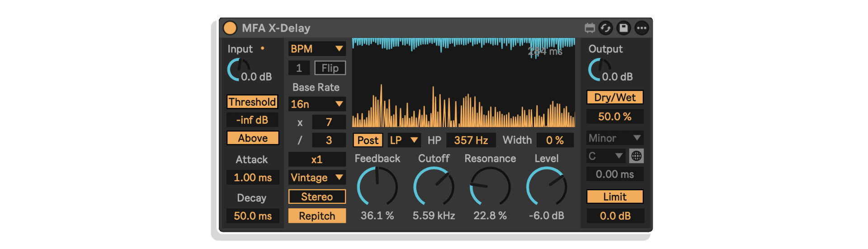Click the "0.0 dB" Input knob value
Screen dimensions: 868x249
point(256,76)
